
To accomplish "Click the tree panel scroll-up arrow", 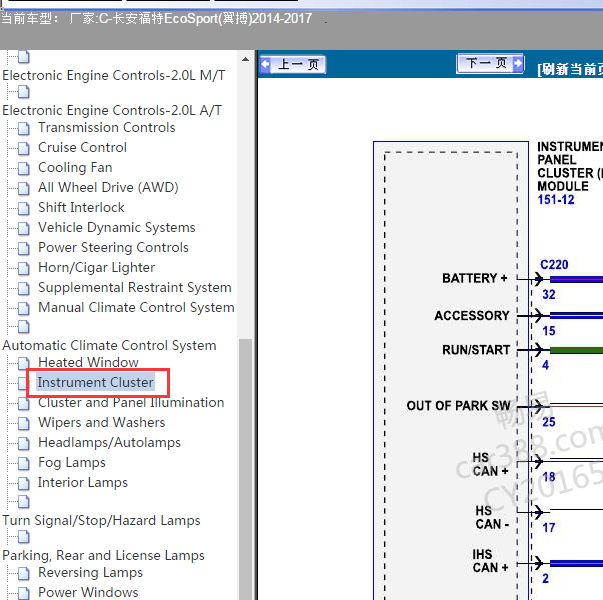I will pyautogui.click(x=245, y=60).
